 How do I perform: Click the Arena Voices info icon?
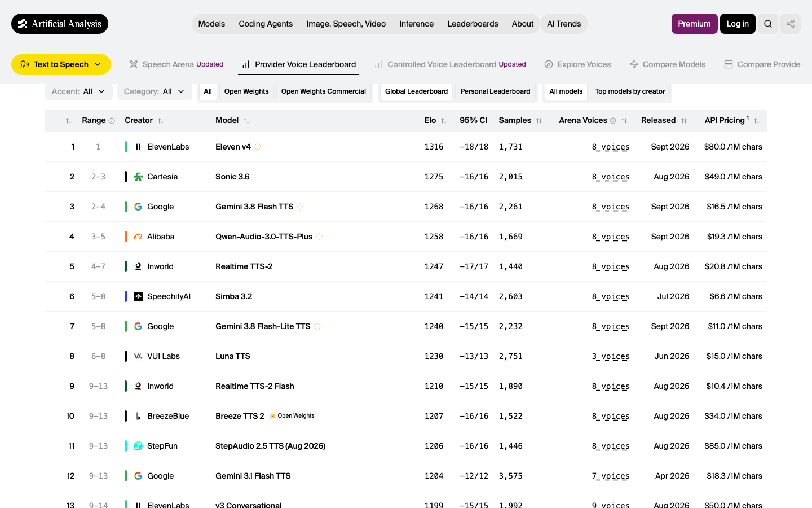[x=613, y=121]
